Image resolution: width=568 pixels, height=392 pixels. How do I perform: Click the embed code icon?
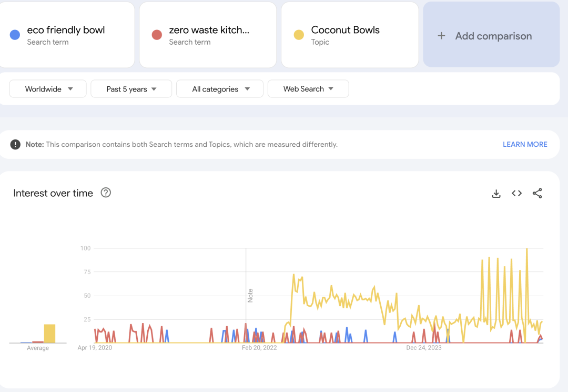516,194
